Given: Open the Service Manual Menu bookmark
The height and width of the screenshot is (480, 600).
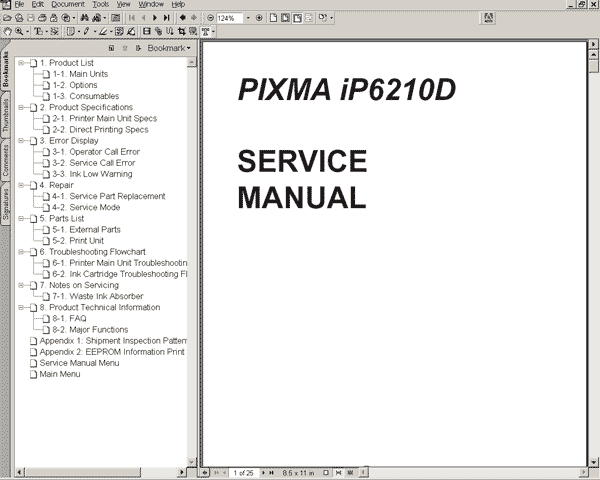Looking at the screenshot, I should coord(79,363).
